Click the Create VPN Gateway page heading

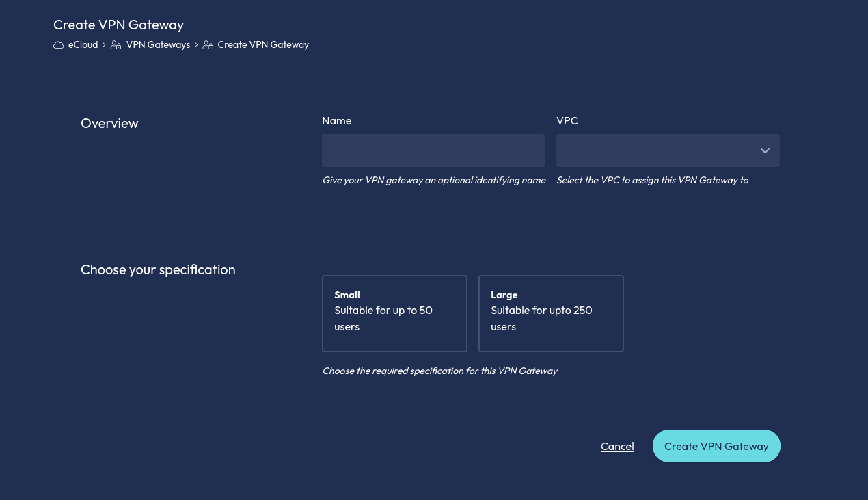(x=118, y=25)
